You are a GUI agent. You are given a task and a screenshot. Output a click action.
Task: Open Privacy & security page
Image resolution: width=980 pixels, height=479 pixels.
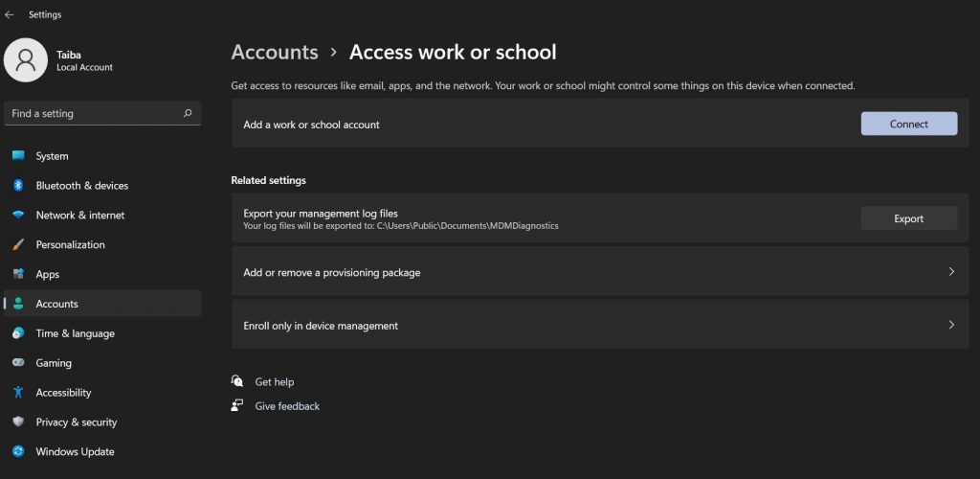pos(76,422)
